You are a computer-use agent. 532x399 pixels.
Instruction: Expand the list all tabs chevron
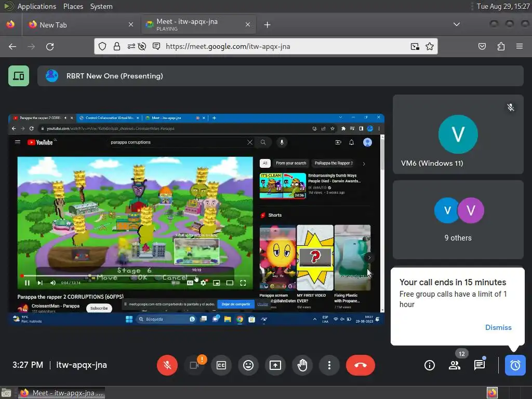(x=457, y=24)
